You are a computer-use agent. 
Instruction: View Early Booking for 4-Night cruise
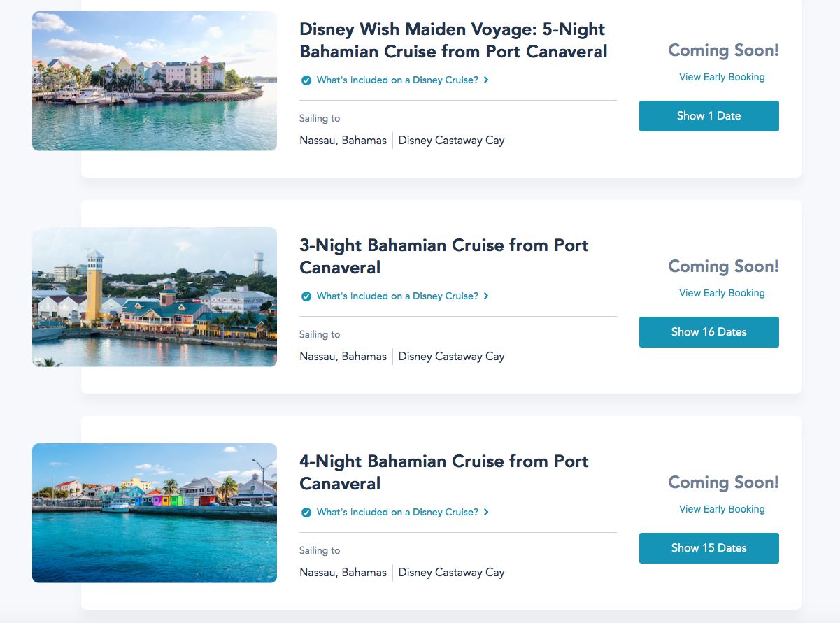point(722,509)
